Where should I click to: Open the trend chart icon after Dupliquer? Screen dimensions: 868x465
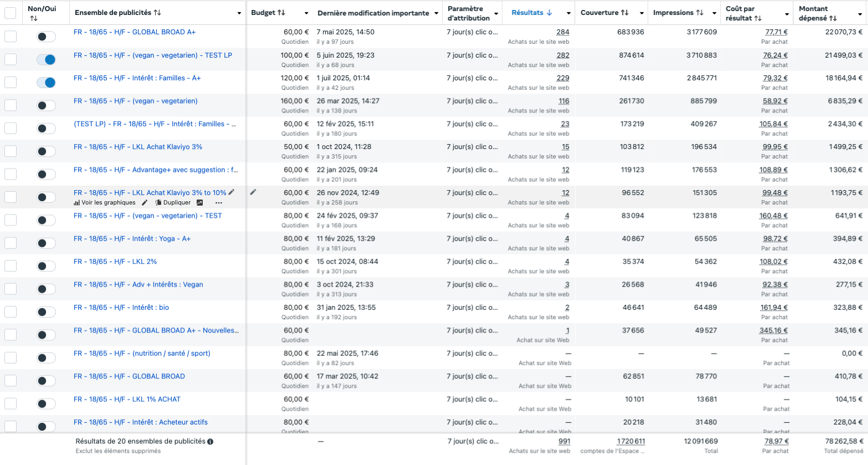click(200, 202)
